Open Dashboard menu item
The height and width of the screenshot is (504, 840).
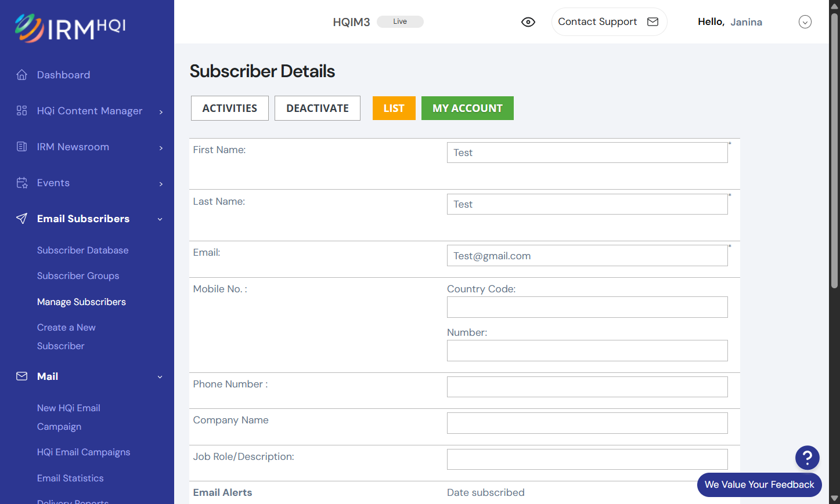[x=63, y=75]
